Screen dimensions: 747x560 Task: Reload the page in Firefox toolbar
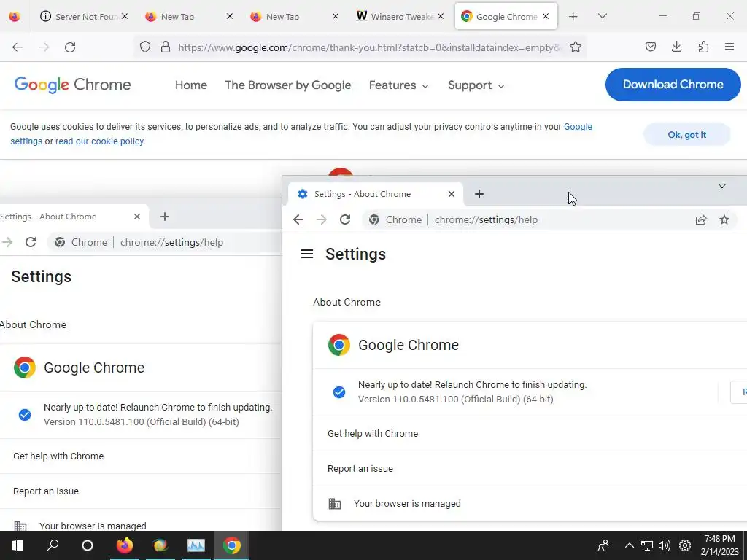[70, 47]
